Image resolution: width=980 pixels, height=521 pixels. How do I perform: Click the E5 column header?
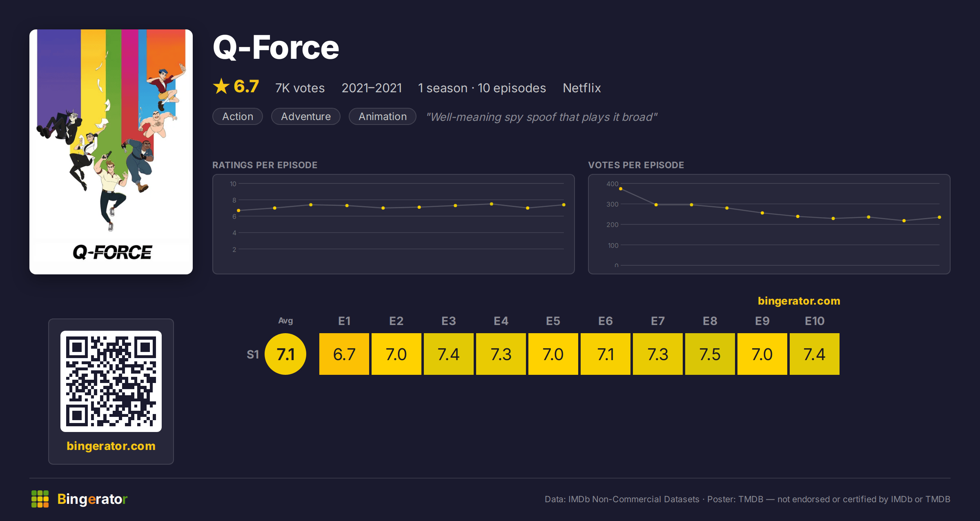553,321
